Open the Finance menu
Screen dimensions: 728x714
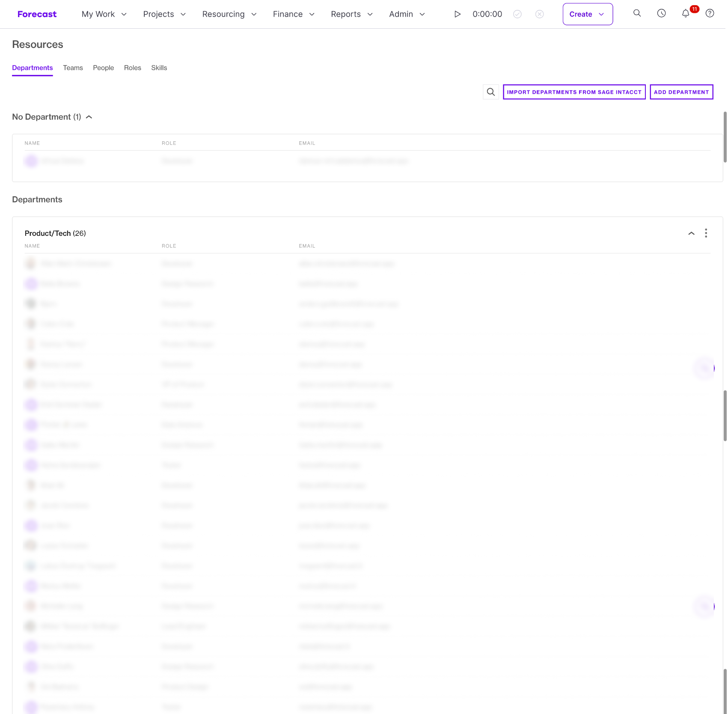[x=294, y=14]
